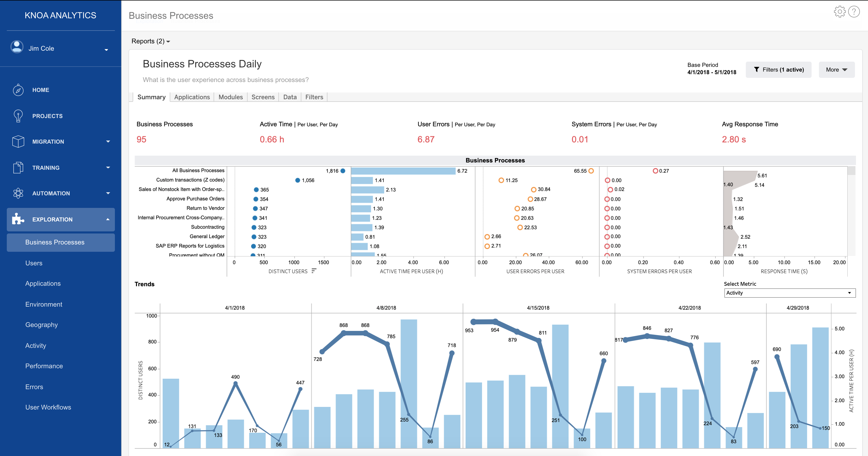The height and width of the screenshot is (456, 868).
Task: Click the Projects lightbulb icon
Action: (x=18, y=116)
